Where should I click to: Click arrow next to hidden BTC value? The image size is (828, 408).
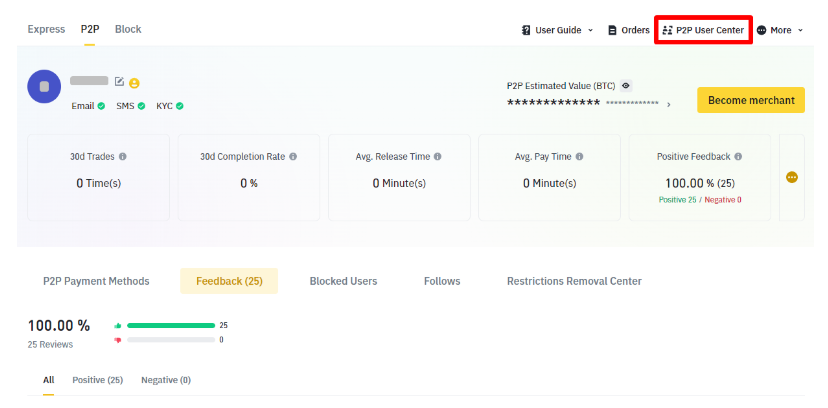(x=669, y=103)
